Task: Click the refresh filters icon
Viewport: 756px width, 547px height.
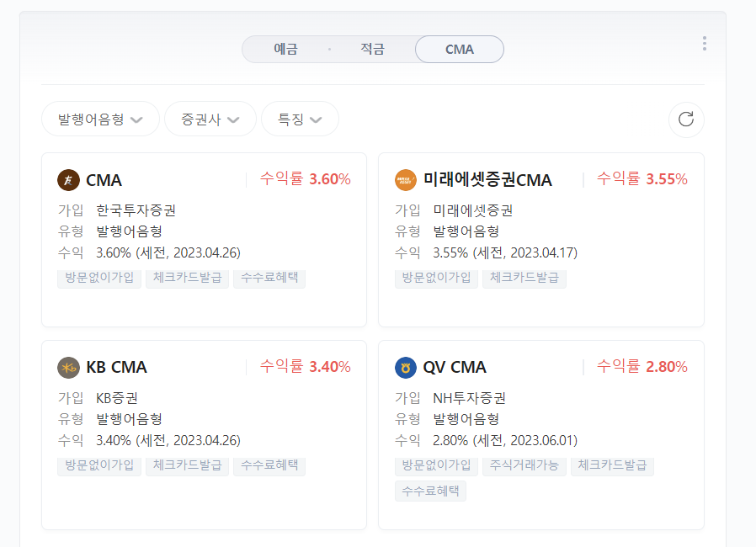Action: (x=686, y=119)
